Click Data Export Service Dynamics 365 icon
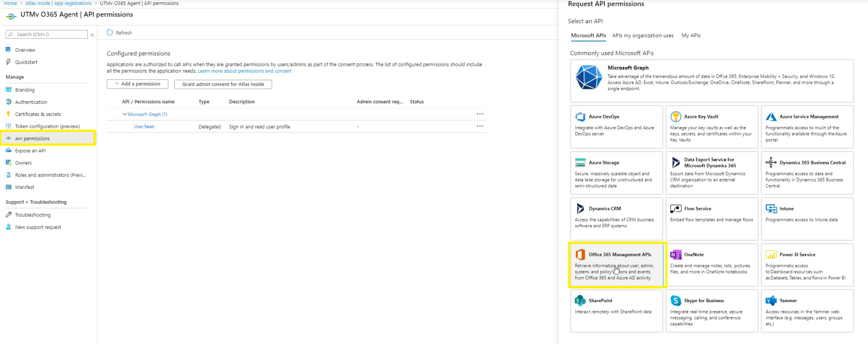This screenshot has height=344, width=868. 676,163
